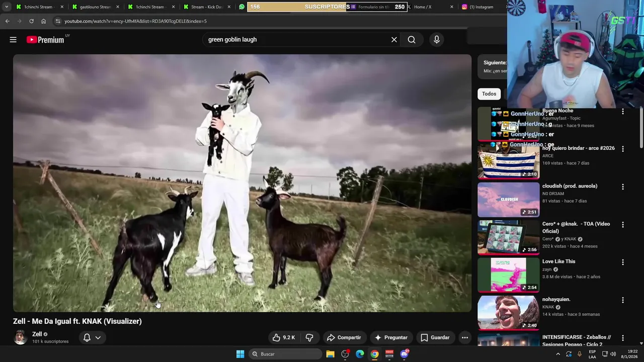View site information icon in address bar

click(x=58, y=21)
